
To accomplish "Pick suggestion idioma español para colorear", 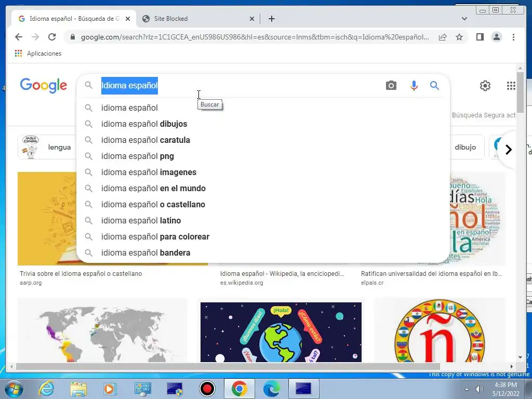I will [263, 237].
